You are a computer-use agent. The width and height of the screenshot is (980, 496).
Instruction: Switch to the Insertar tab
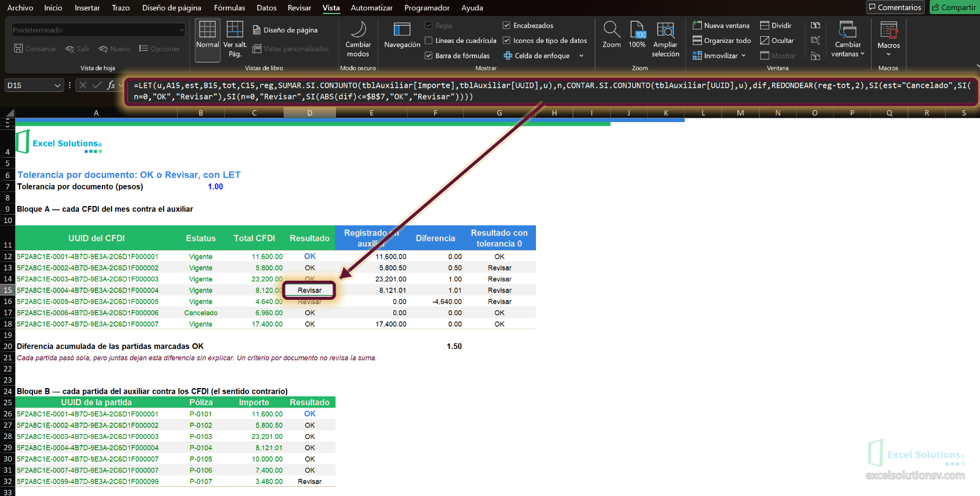pos(87,7)
